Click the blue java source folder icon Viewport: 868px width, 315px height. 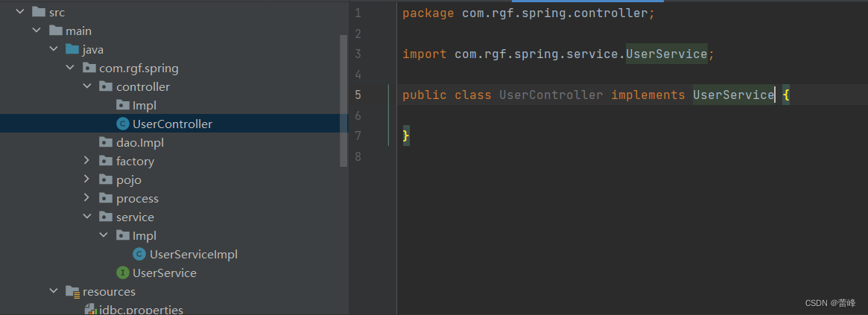click(72, 50)
